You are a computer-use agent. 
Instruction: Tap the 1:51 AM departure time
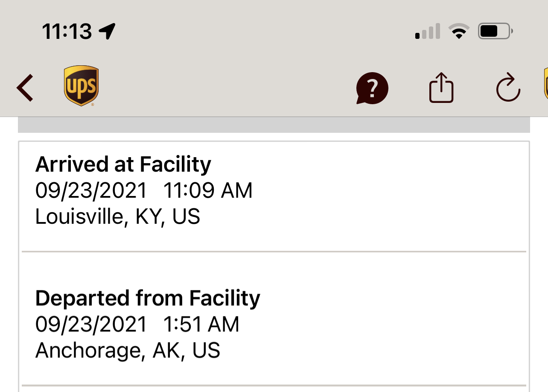click(x=201, y=324)
